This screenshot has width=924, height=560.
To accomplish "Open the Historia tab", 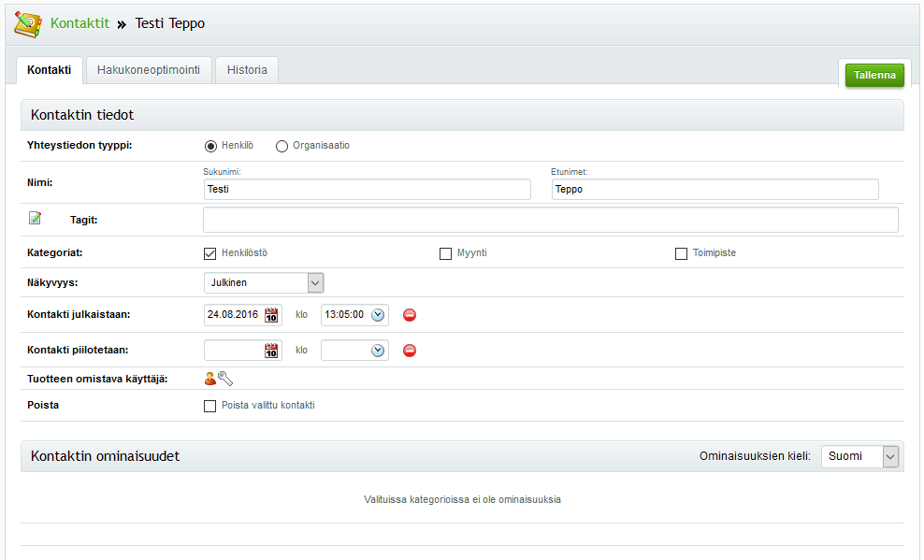I will pyautogui.click(x=247, y=70).
